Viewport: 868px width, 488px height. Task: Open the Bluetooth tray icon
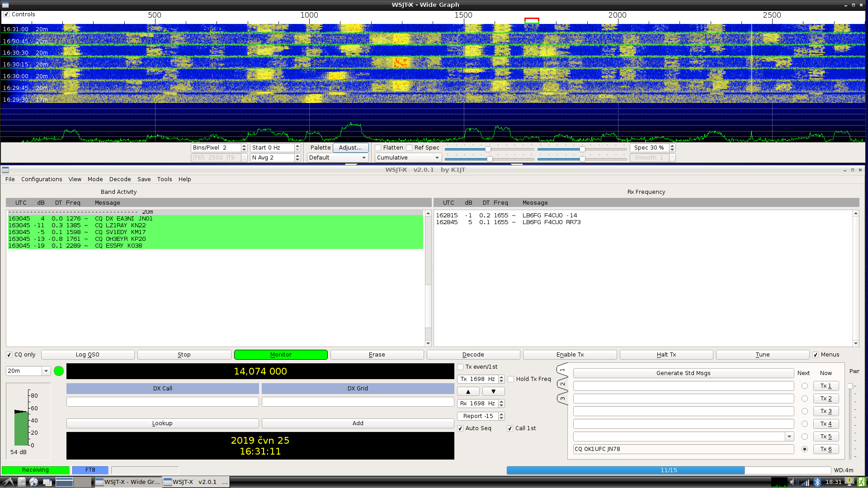(817, 482)
